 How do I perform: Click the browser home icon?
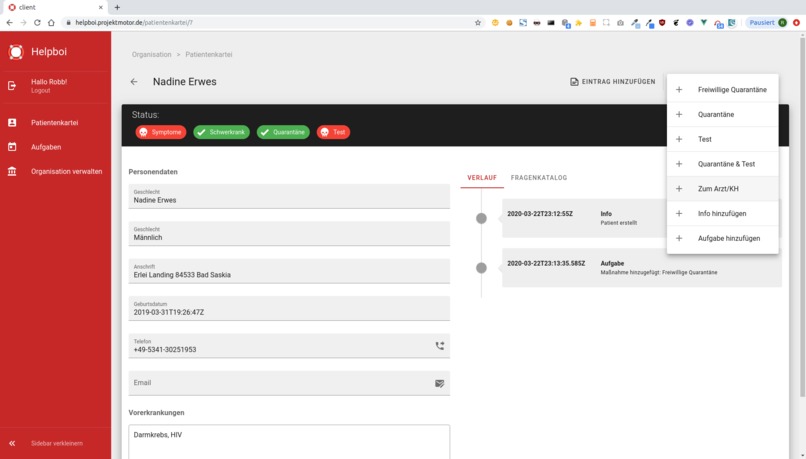(51, 23)
